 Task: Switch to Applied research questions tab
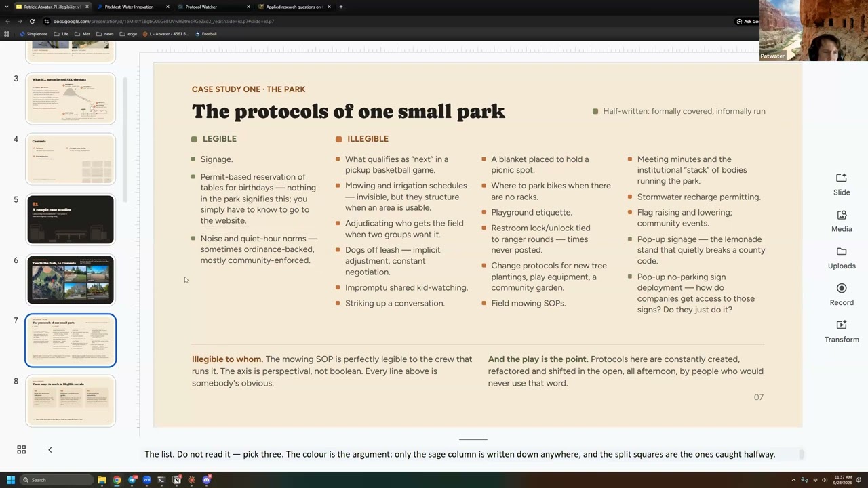pos(294,7)
